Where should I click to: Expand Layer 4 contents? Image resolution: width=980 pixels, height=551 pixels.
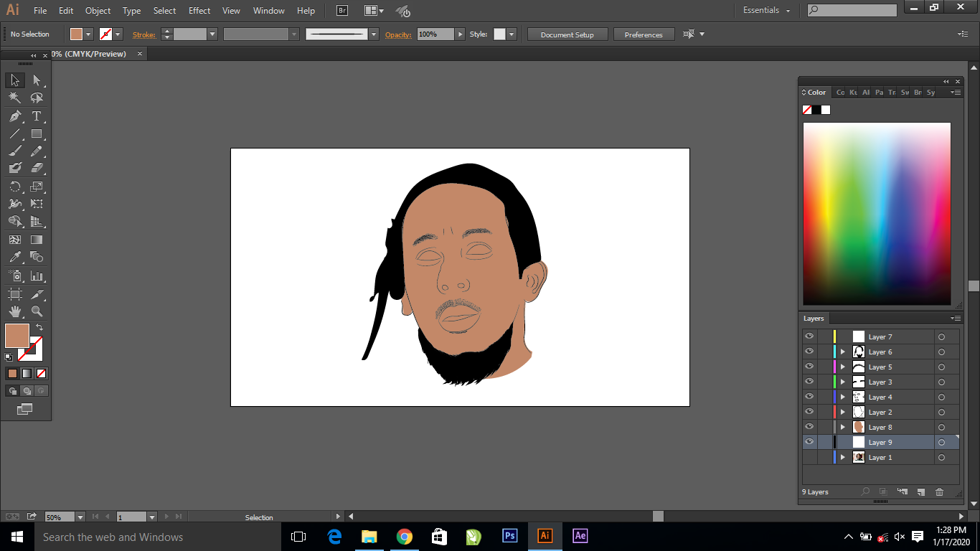(843, 397)
